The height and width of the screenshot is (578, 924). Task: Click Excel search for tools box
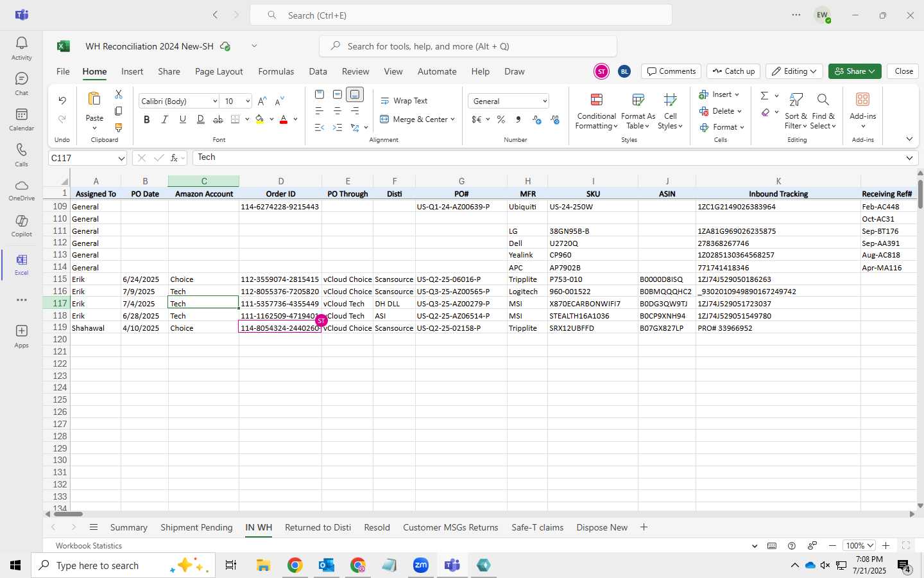[x=468, y=46]
